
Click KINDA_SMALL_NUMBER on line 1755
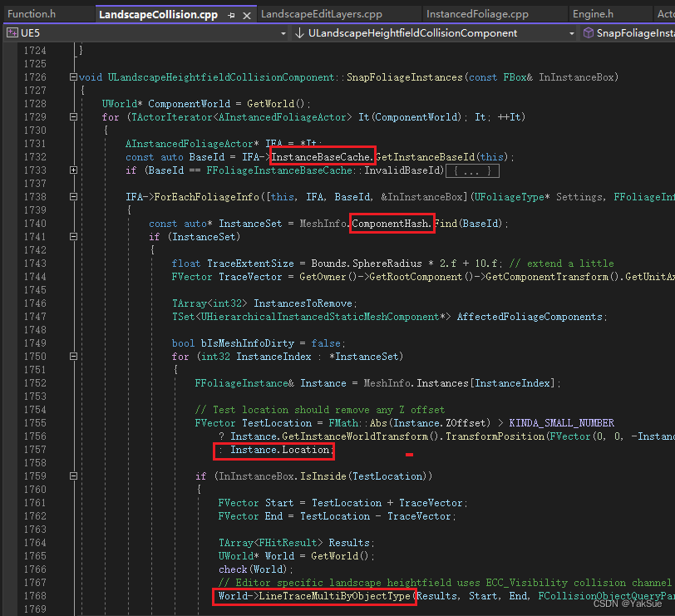tap(561, 423)
